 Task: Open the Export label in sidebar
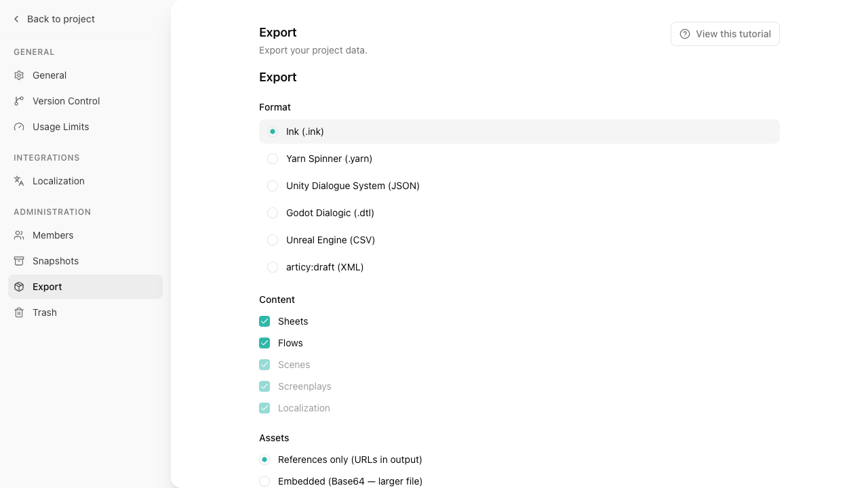pos(47,287)
